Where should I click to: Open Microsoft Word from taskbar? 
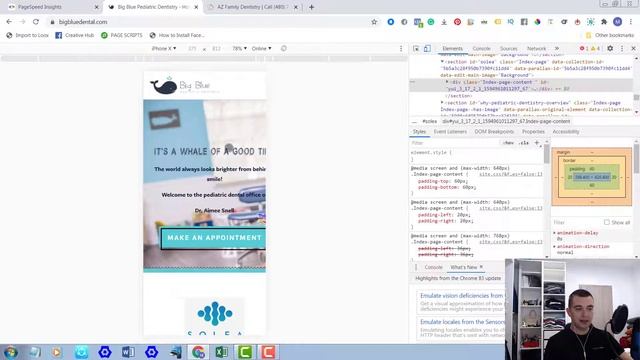[x=128, y=352]
